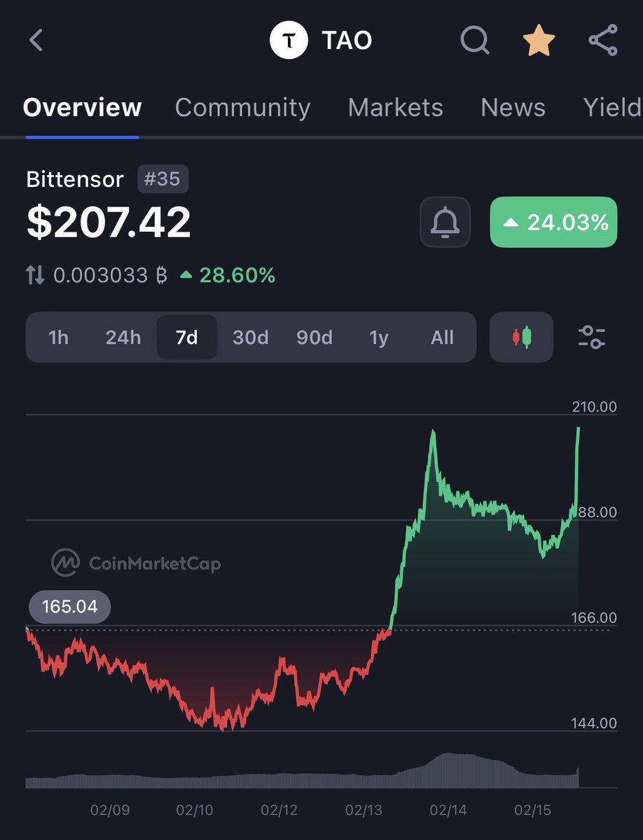
Task: Open chart settings sliders icon
Action: (x=592, y=337)
